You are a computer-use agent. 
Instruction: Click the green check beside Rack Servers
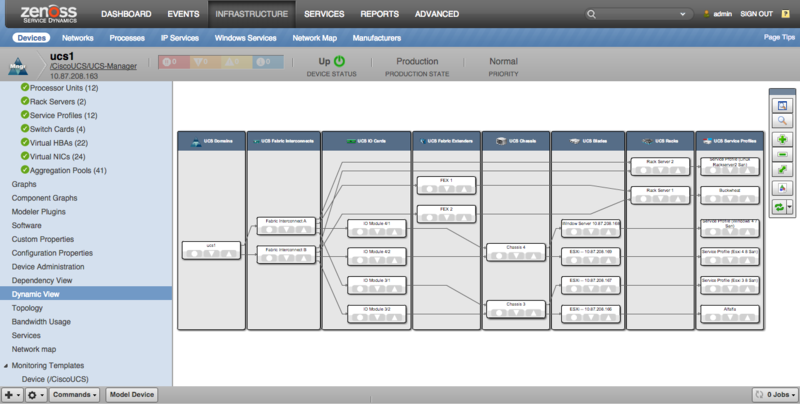[24, 101]
